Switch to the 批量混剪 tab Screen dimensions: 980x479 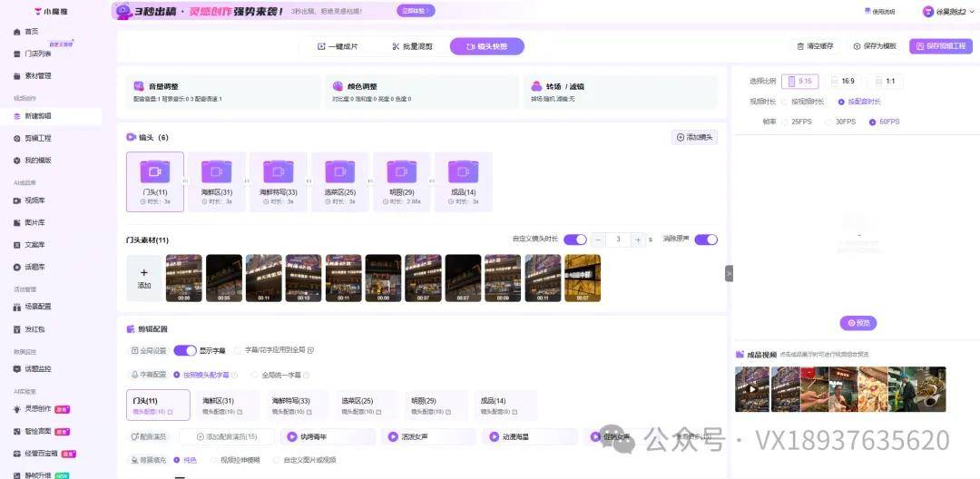412,46
